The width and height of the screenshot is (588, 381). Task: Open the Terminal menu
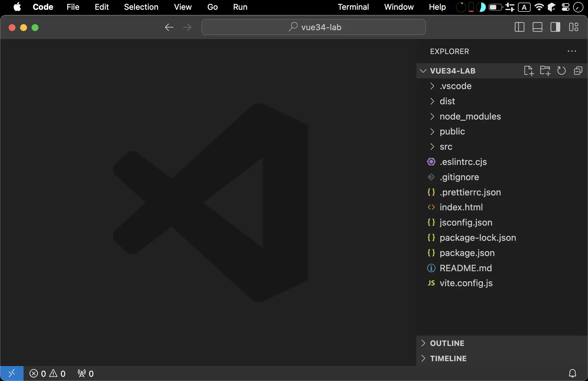(353, 7)
